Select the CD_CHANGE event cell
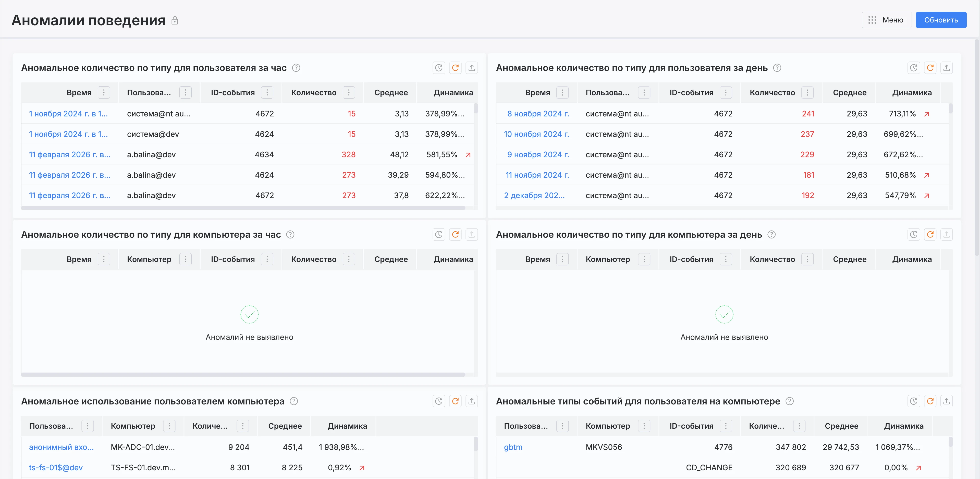980x479 pixels. click(x=709, y=468)
